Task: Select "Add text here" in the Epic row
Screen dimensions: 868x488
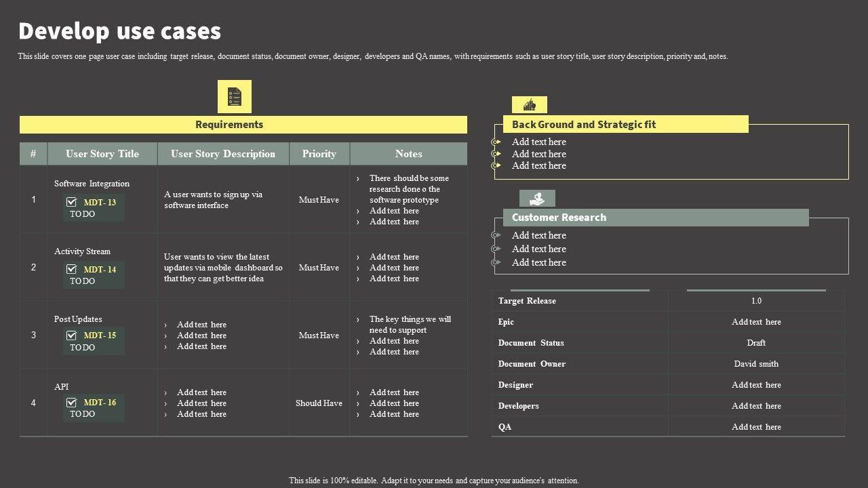Action: 756,322
